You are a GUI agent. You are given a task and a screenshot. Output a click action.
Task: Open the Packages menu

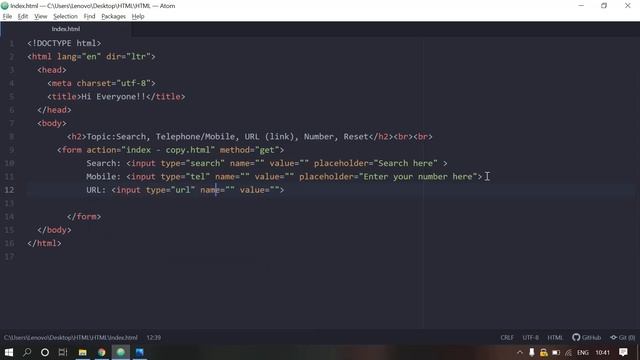(x=113, y=16)
